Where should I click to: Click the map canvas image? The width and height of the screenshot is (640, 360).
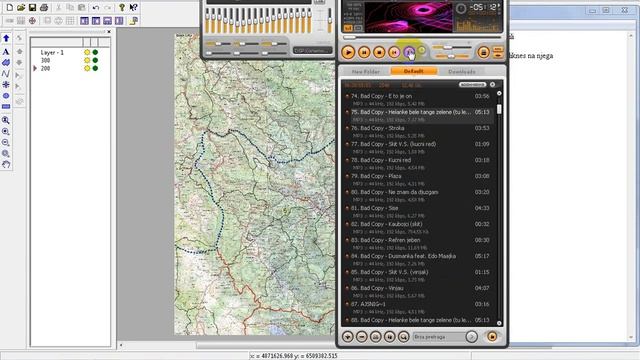click(254, 184)
